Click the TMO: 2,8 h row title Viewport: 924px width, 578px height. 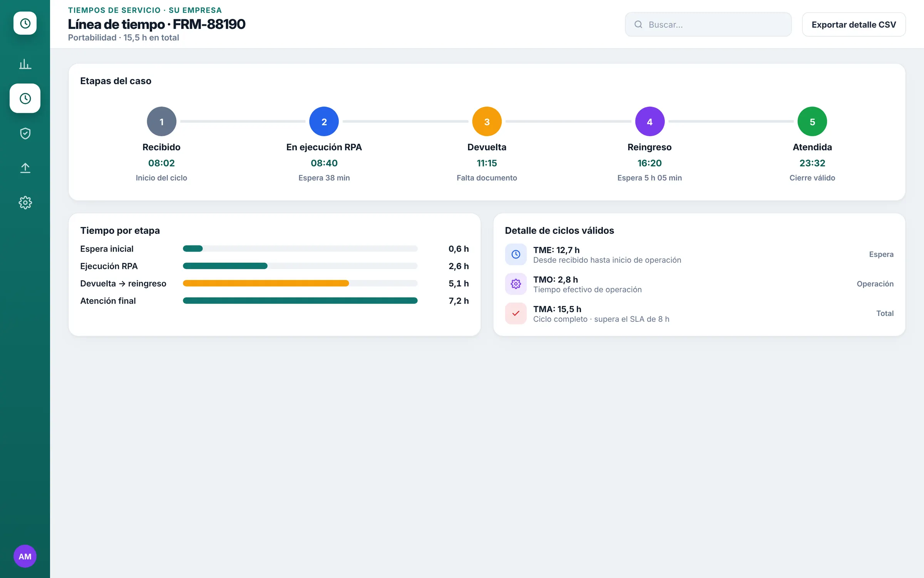[556, 279]
